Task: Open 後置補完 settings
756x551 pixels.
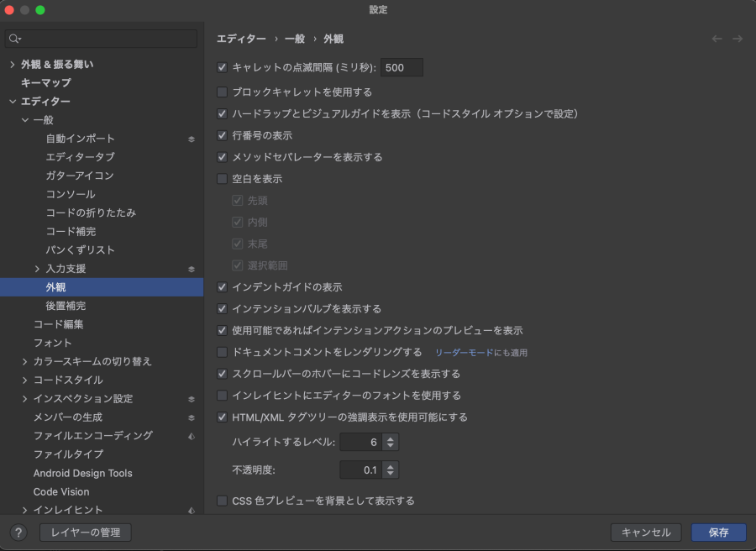Action: pyautogui.click(x=66, y=306)
